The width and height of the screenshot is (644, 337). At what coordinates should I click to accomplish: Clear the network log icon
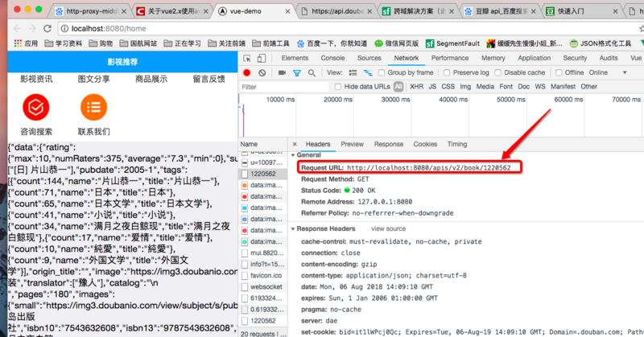click(262, 72)
